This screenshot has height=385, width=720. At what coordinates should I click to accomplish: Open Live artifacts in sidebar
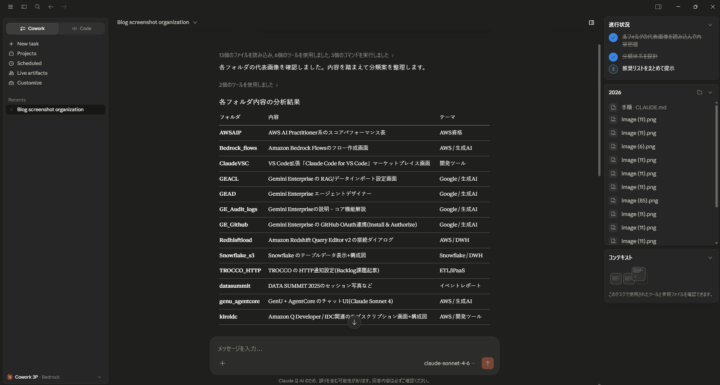tap(32, 73)
